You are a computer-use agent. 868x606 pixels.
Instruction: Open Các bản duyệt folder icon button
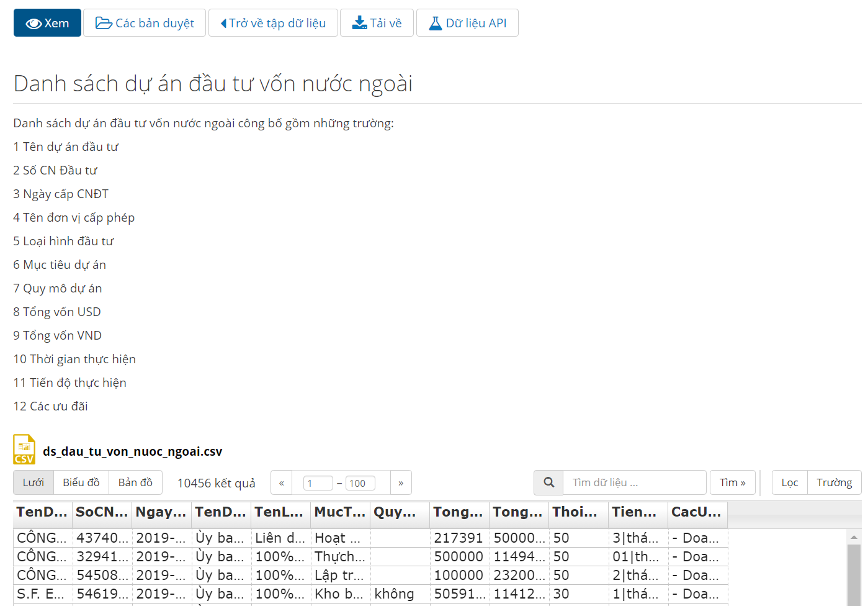pos(145,23)
